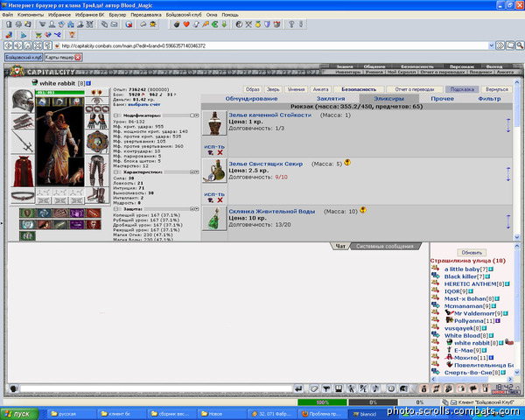Viewport: 525px width, 420px height.
Task: Click the Образ button
Action: pos(253,89)
